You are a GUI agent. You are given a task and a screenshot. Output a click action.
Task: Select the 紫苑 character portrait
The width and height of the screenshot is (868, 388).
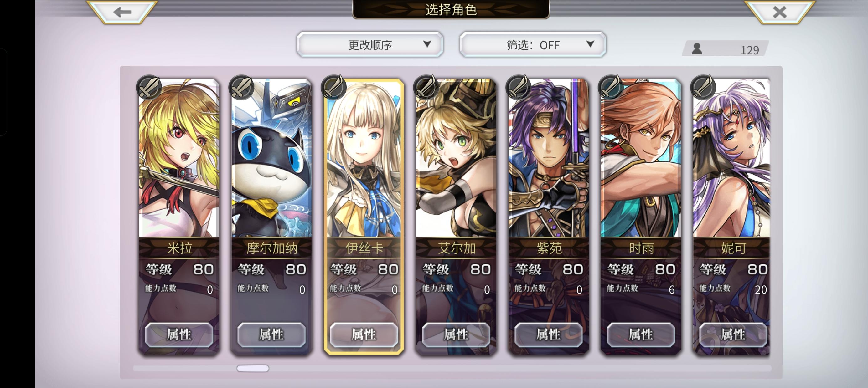(x=548, y=158)
